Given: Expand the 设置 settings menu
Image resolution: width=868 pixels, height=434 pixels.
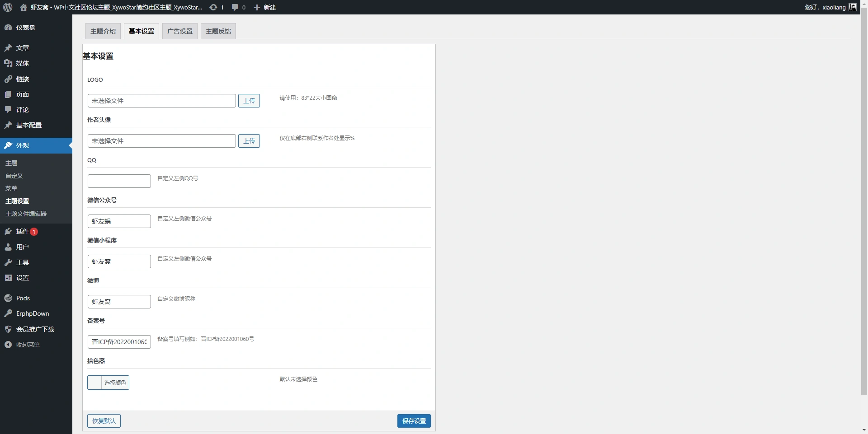Looking at the screenshot, I should point(22,278).
